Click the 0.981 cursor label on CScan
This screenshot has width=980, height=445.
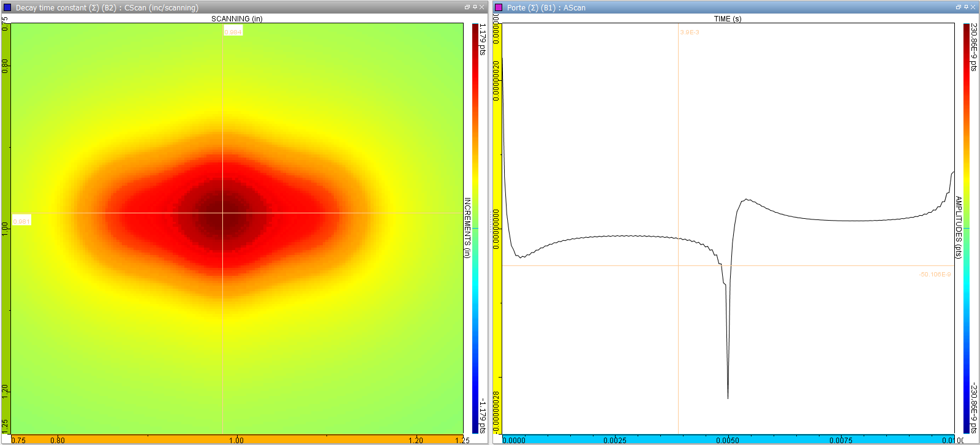point(21,221)
